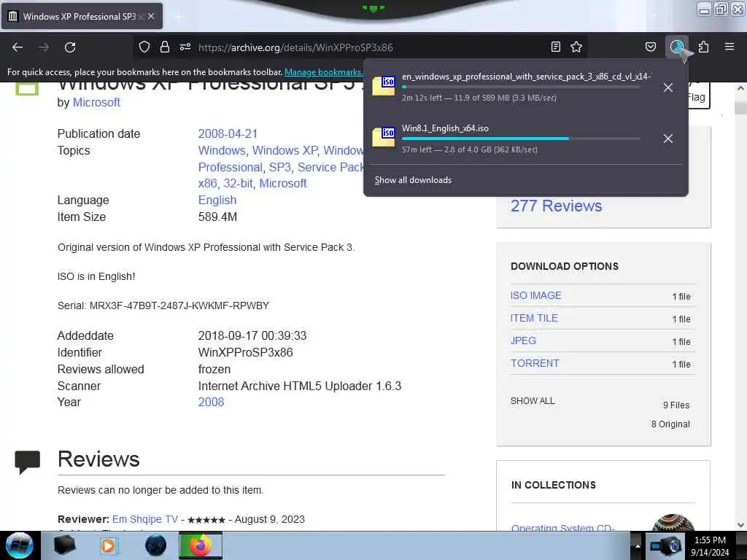Open the extensions puzzle-piece icon
Viewport: 747px width, 560px height.
(x=704, y=47)
